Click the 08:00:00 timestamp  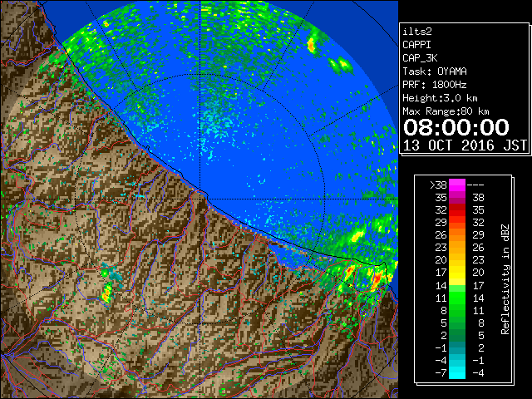pos(456,127)
